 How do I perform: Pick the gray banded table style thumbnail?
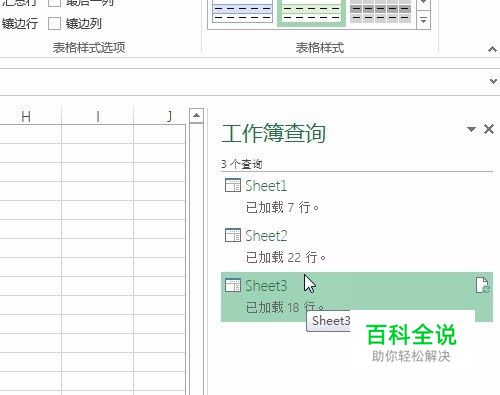pos(380,11)
